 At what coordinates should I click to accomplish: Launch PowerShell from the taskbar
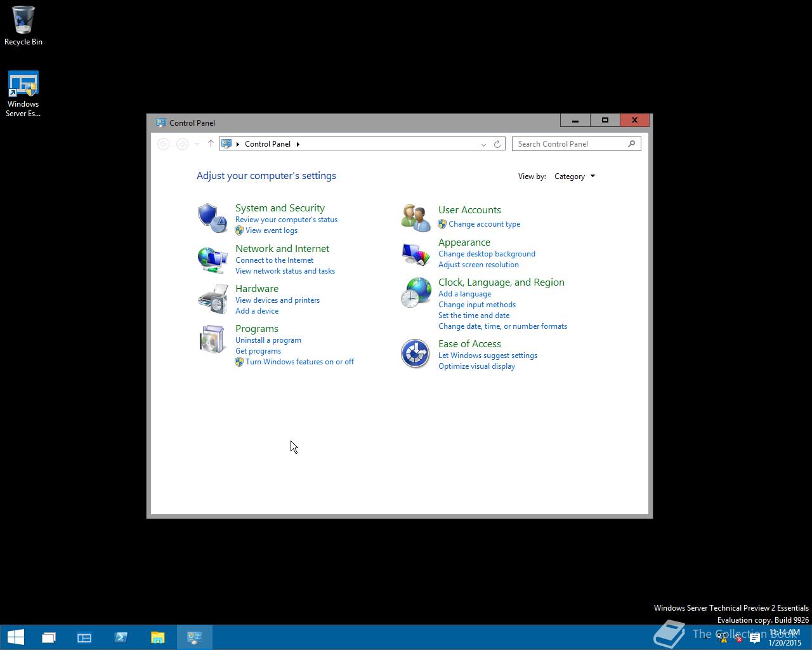(x=121, y=637)
